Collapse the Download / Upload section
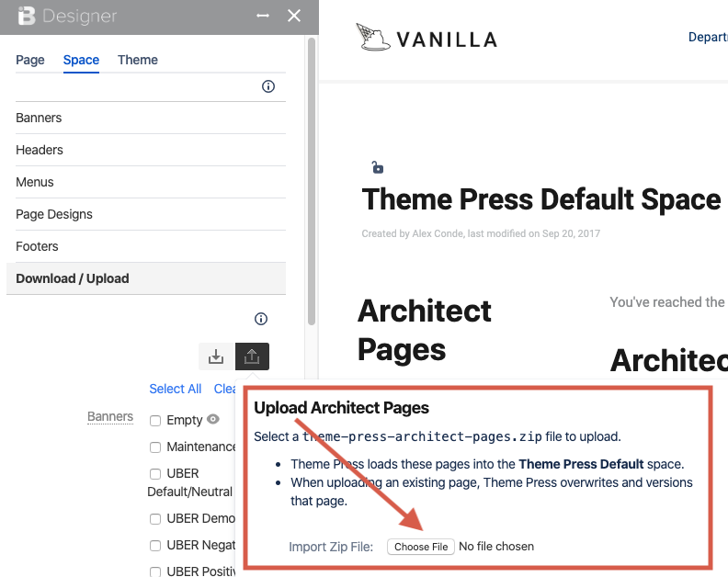Image resolution: width=728 pixels, height=577 pixels. coord(146,278)
